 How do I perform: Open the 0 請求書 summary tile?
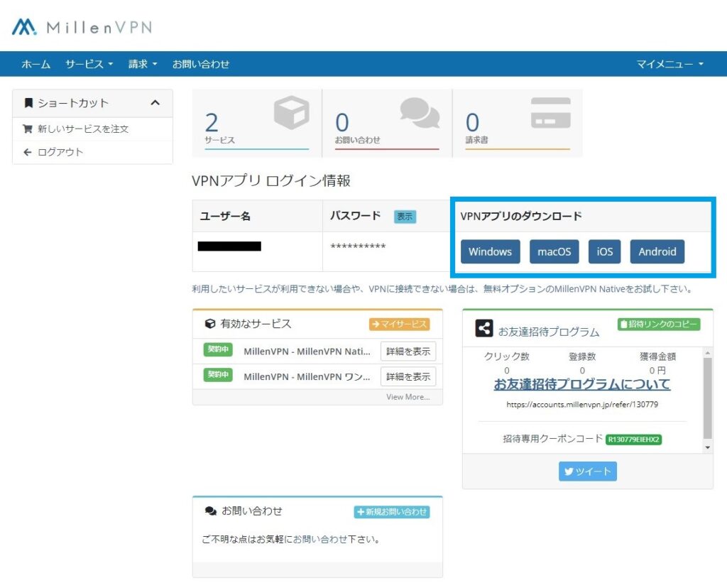coord(518,124)
